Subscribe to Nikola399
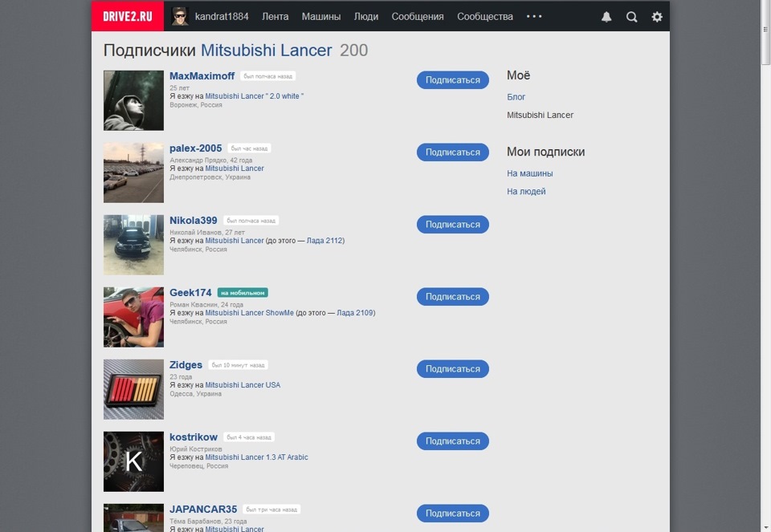 (452, 225)
